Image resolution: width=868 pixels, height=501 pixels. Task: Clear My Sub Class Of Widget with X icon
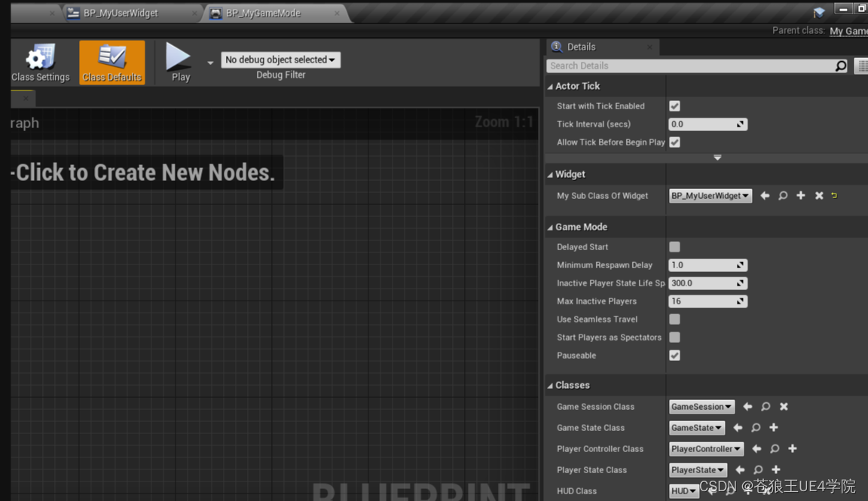pos(818,195)
